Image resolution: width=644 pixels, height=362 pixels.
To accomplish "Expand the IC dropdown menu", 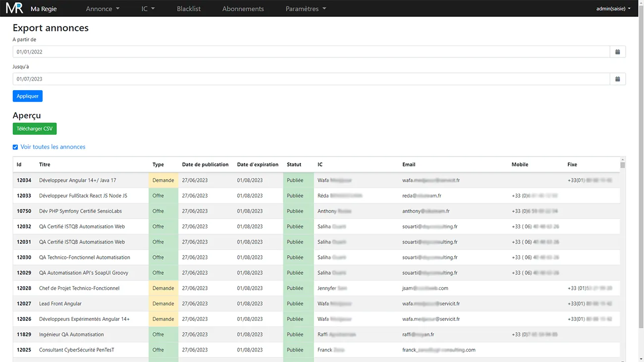I will point(148,9).
